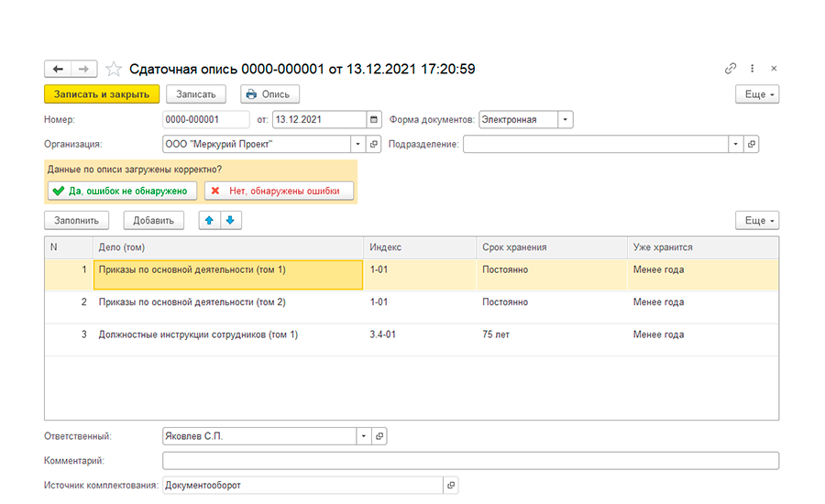Click the empty Подразделение field
Viewport: 825px width, 504px height.
(596, 144)
